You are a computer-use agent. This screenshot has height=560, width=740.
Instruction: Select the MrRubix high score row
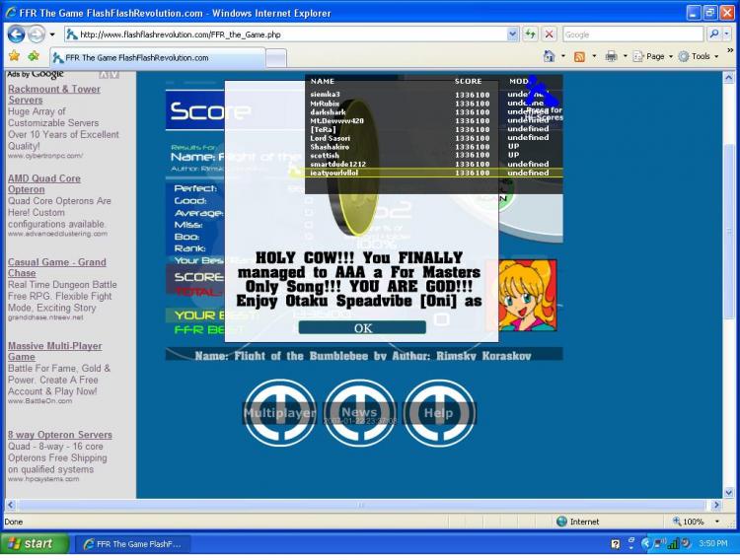click(434, 104)
